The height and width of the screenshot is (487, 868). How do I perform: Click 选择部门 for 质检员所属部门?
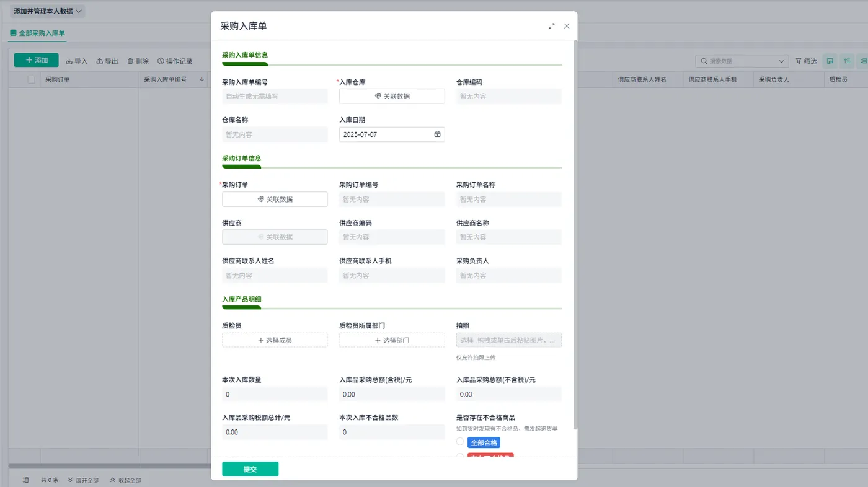392,340
